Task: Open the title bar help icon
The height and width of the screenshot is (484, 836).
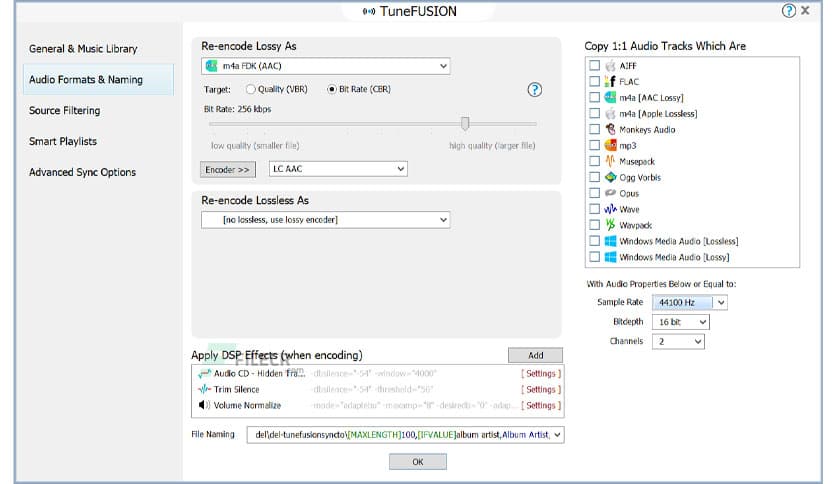Action: pyautogui.click(x=789, y=11)
